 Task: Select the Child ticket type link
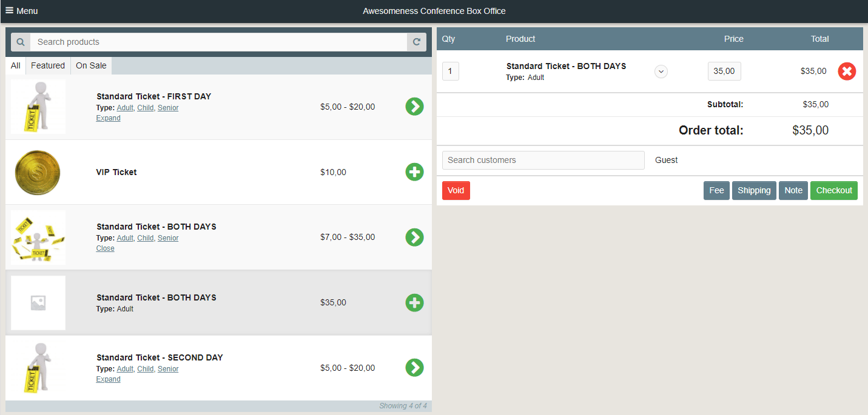145,107
